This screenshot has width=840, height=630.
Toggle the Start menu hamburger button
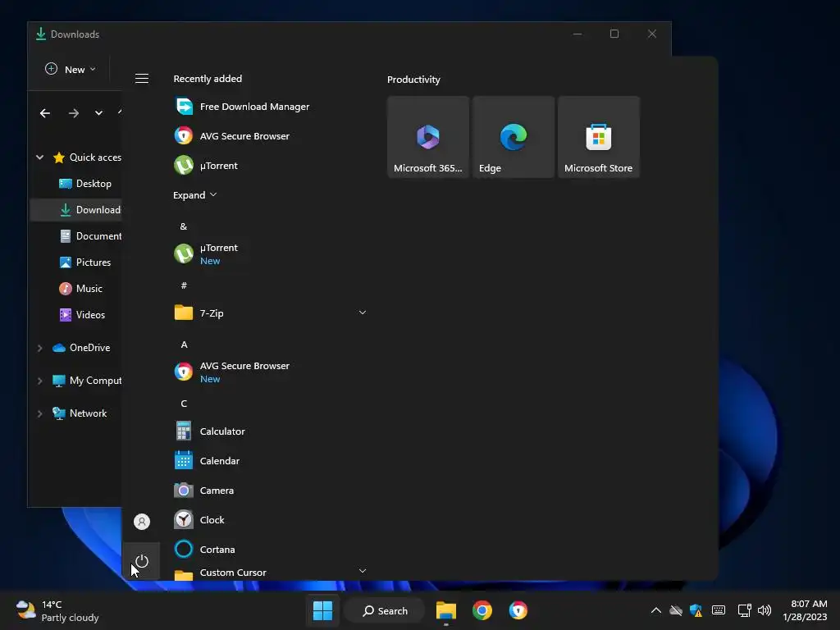pyautogui.click(x=141, y=79)
